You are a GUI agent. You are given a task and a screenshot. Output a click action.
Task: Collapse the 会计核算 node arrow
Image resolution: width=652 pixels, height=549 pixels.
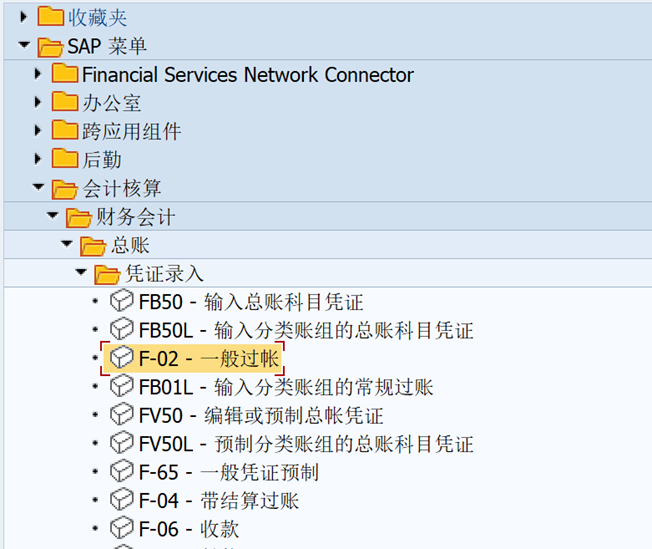click(x=38, y=188)
